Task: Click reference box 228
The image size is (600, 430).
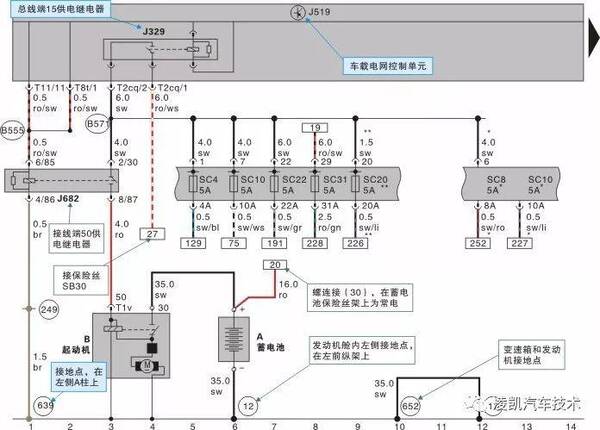Action: tap(315, 243)
